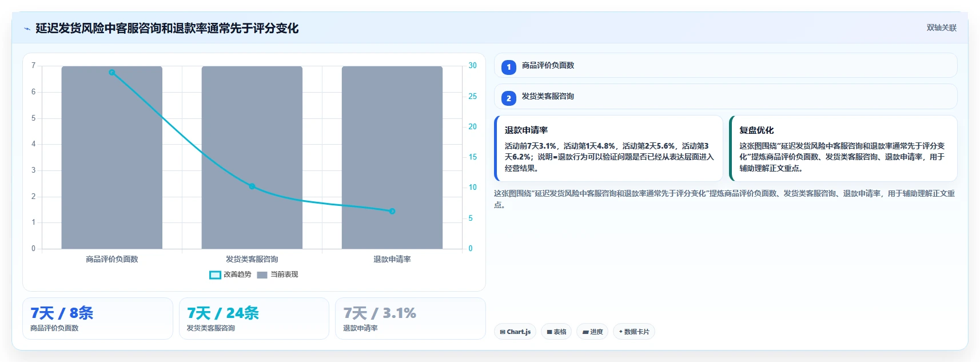Click x-axis label 发货类客服咨询
The width and height of the screenshot is (980, 362).
pyautogui.click(x=252, y=259)
